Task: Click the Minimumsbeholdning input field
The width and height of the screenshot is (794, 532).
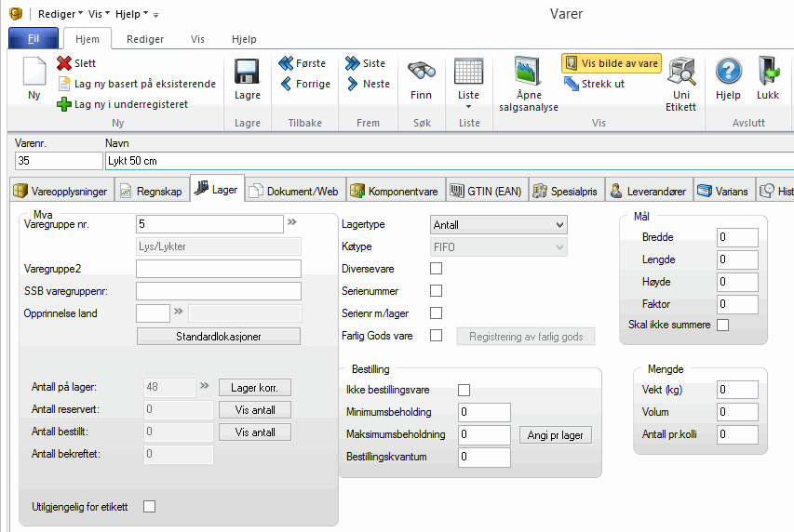Action: pos(484,412)
